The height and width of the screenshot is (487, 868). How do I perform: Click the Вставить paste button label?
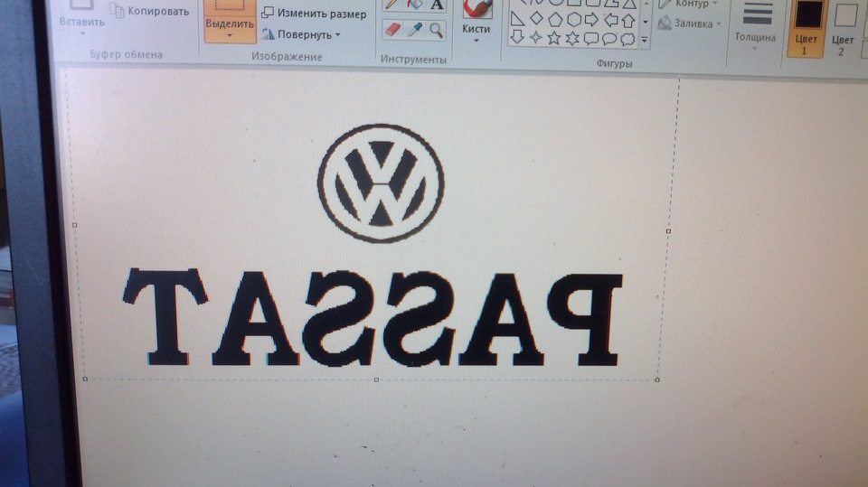pos(82,22)
